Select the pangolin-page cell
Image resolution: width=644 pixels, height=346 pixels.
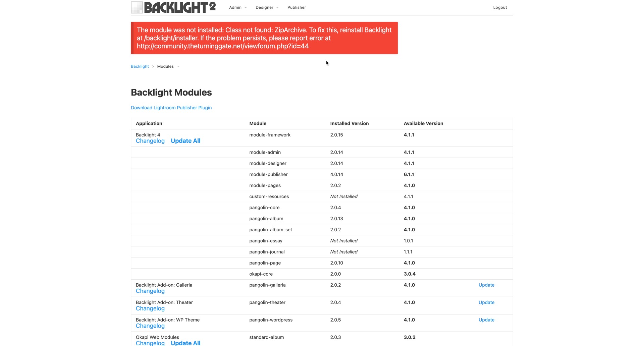[x=265, y=263]
